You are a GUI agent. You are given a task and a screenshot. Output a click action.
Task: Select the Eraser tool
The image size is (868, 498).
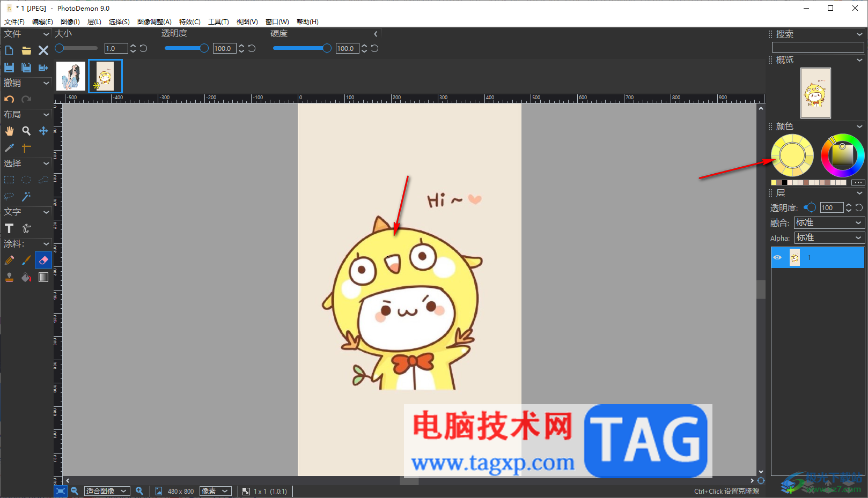43,260
